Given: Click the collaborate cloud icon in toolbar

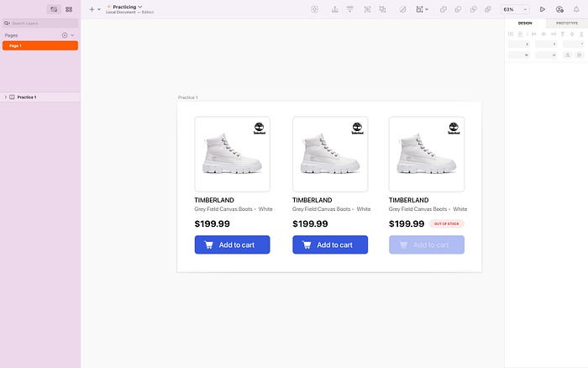Looking at the screenshot, I should [559, 9].
